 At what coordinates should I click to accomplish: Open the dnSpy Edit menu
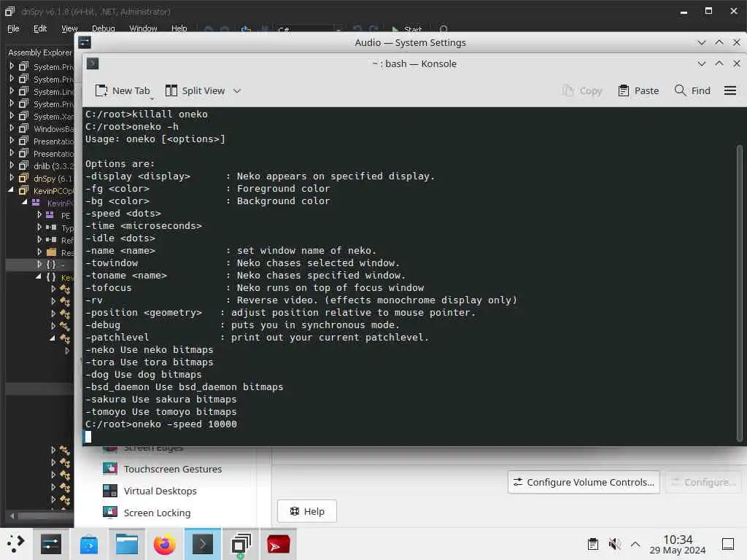click(40, 28)
